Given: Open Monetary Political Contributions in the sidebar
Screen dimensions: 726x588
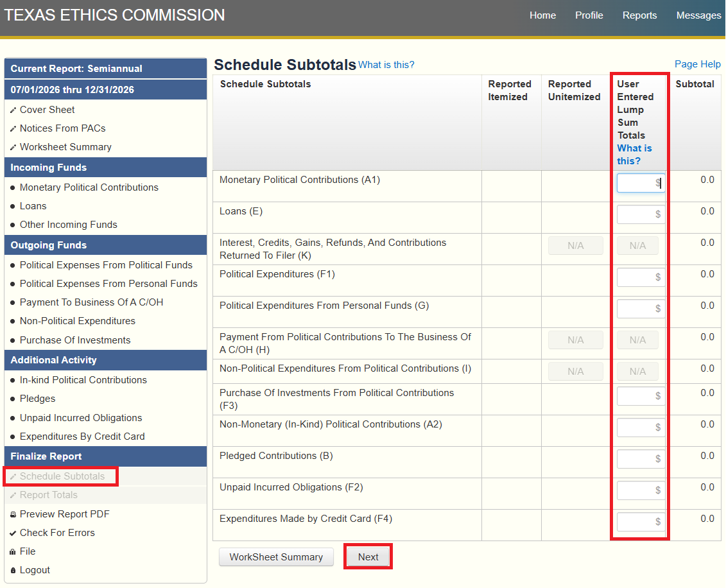Looking at the screenshot, I should 89,187.
